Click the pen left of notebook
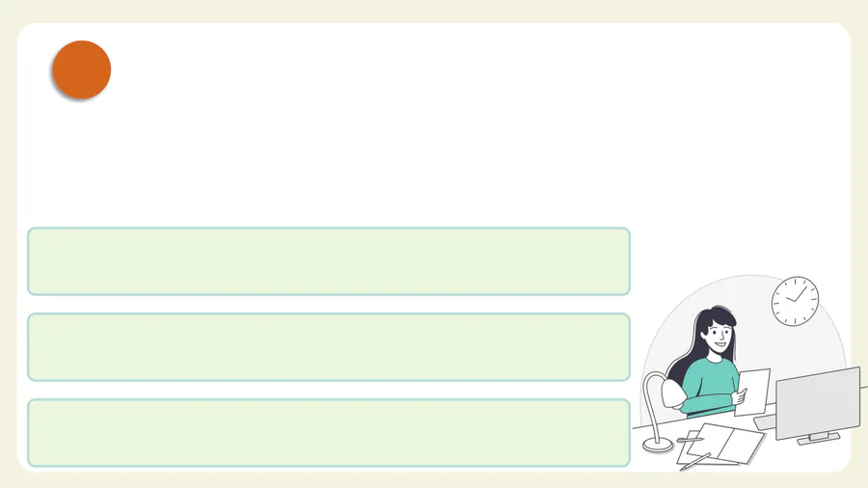Image resolution: width=868 pixels, height=488 pixels. 690,440
